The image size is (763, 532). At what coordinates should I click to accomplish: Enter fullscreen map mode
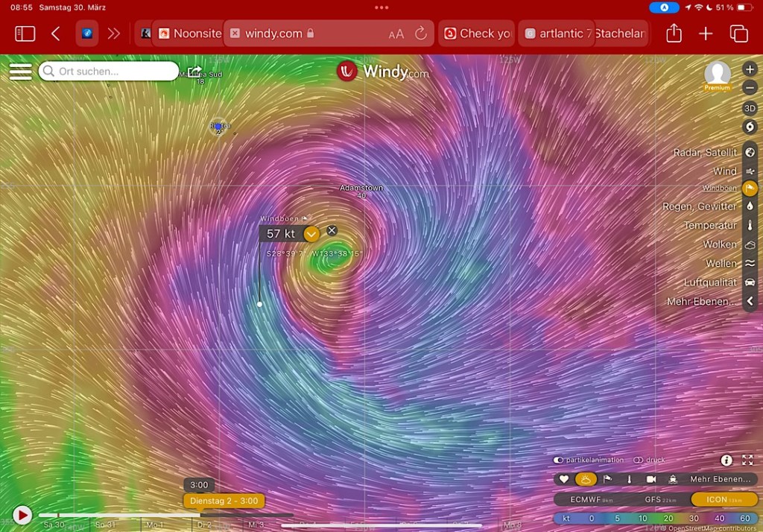[747, 460]
